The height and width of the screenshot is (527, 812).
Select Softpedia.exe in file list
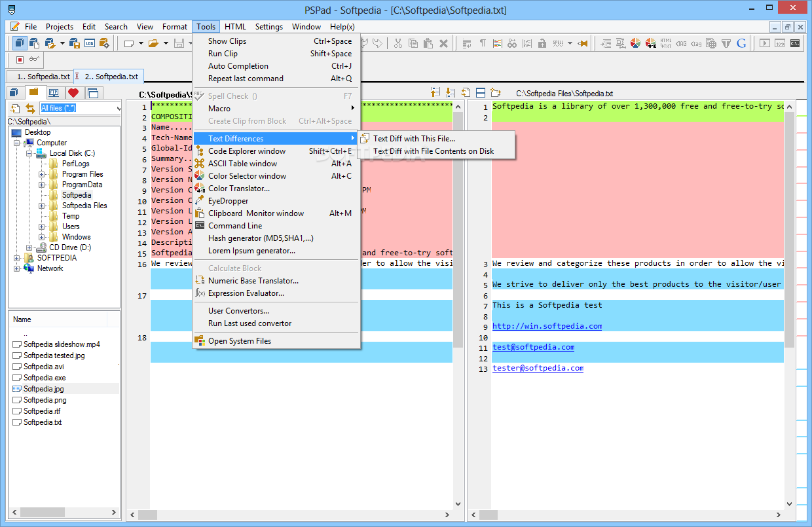click(x=45, y=378)
